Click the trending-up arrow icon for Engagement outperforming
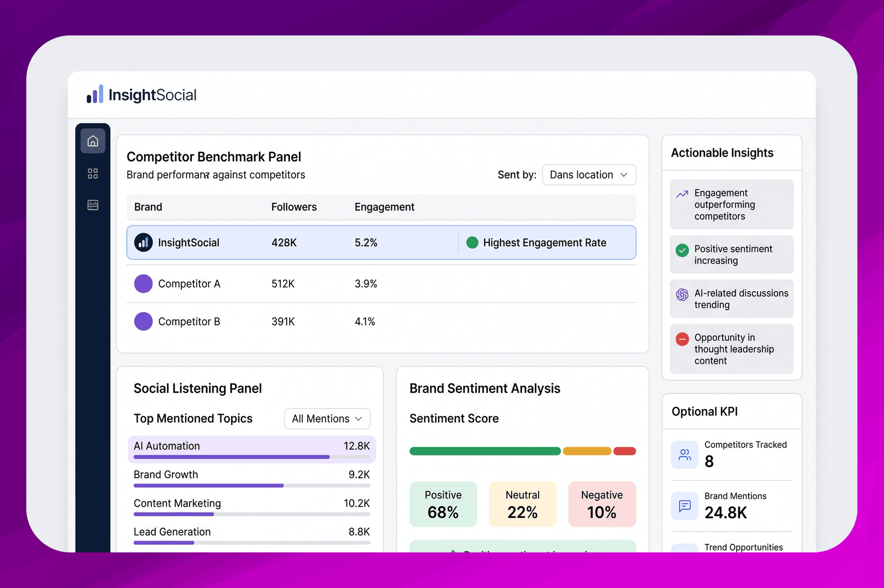 (x=682, y=194)
